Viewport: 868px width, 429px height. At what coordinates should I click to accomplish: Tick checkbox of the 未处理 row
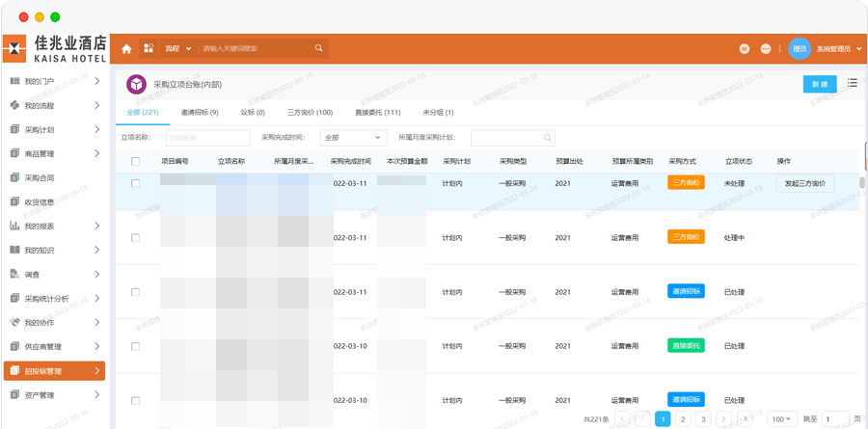(136, 183)
